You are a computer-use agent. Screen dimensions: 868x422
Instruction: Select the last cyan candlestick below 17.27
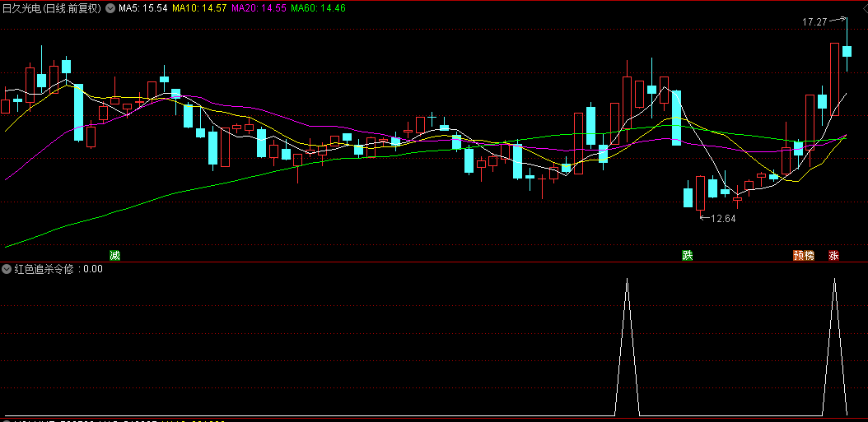(x=847, y=51)
